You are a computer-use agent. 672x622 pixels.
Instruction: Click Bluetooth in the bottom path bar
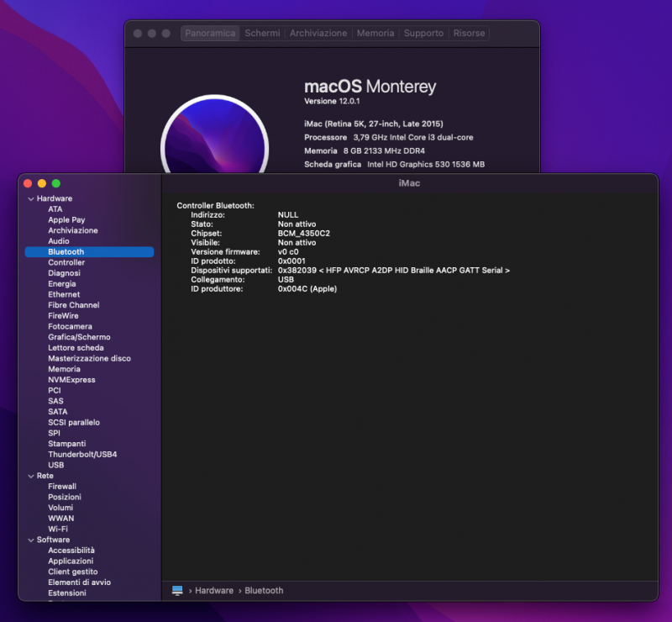264,591
